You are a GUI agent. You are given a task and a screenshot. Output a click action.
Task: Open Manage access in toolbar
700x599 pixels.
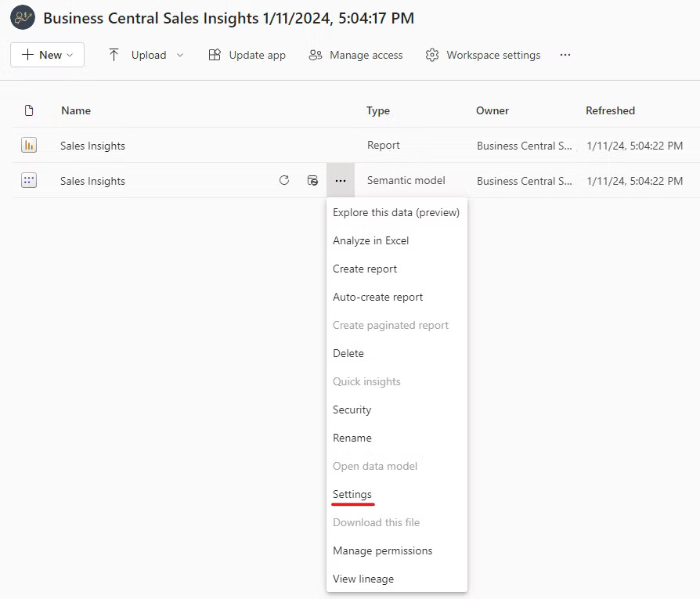tap(356, 55)
